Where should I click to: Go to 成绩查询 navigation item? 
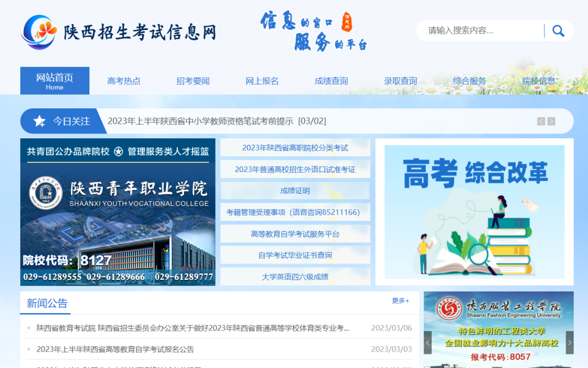tap(331, 81)
